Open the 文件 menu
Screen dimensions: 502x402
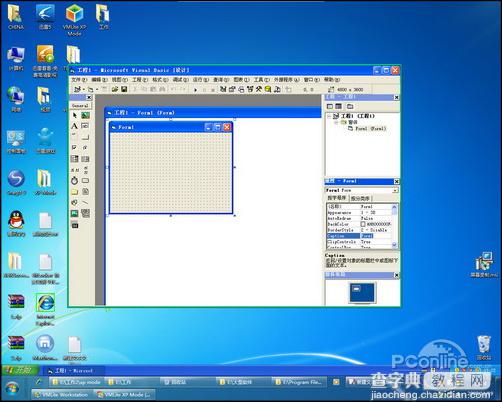click(79, 80)
